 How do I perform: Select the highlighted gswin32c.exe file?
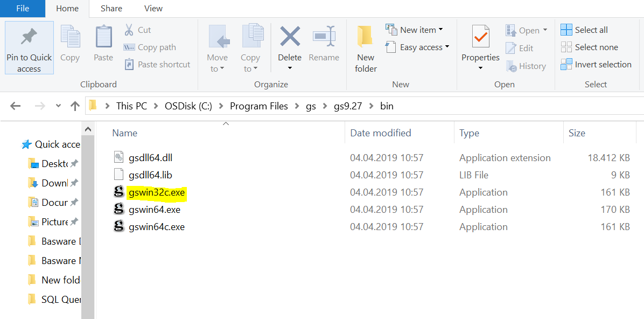coord(157,192)
